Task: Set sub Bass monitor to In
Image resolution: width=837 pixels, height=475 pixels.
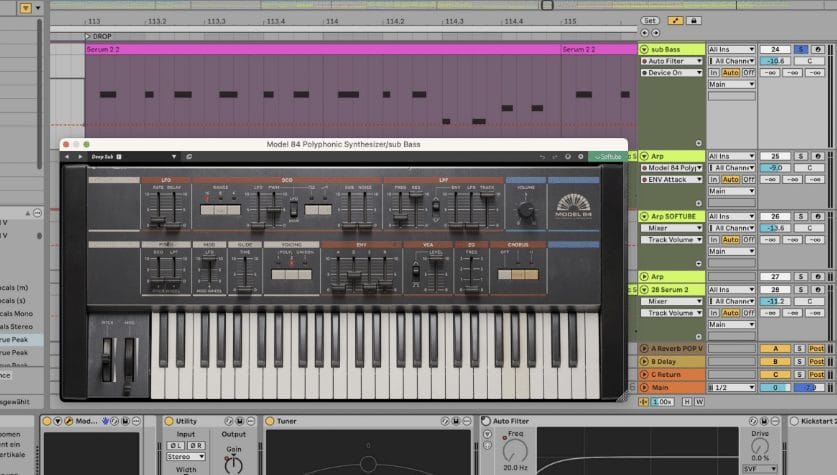Action: (714, 73)
